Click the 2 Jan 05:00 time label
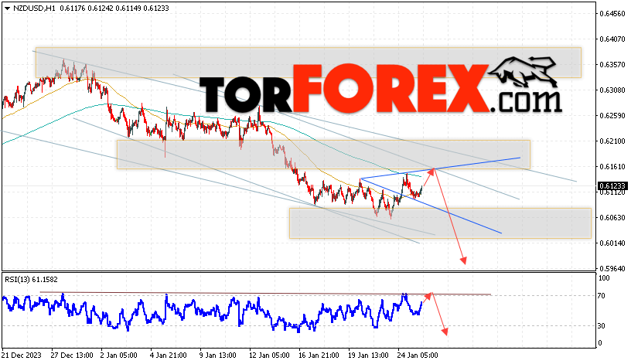This screenshot has width=631, height=364. [119, 355]
